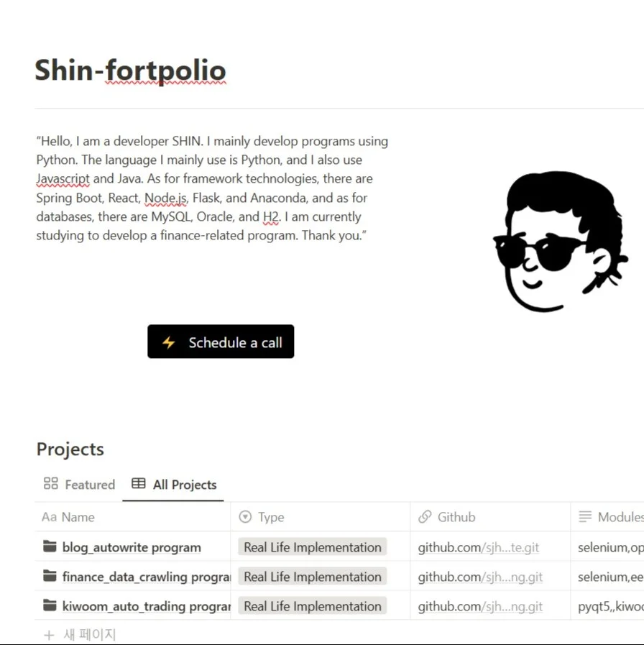Click the Type column header
644x645 pixels.
pos(271,517)
